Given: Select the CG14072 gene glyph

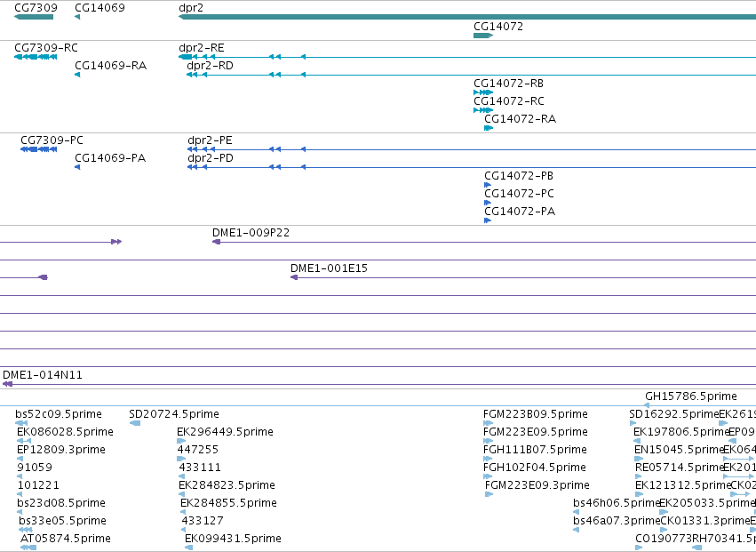Looking at the screenshot, I should 483,36.
